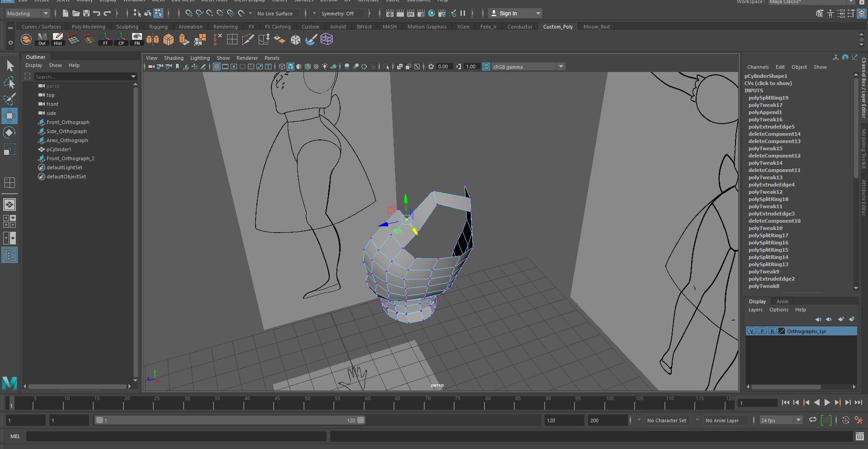Choose the Paint Selection tool
868x449 pixels.
click(x=9, y=99)
